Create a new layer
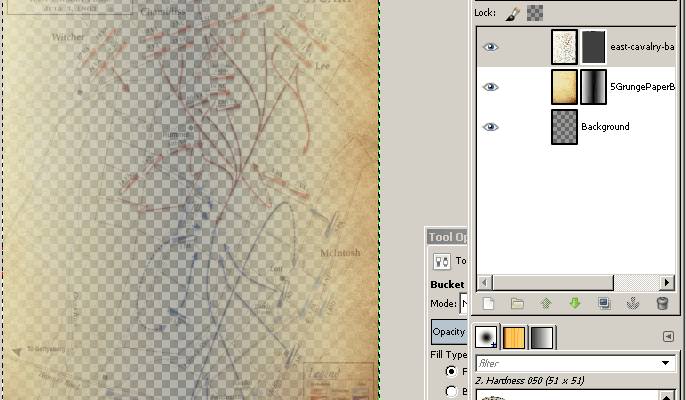Viewport: 686px width, 400px height. click(x=489, y=303)
